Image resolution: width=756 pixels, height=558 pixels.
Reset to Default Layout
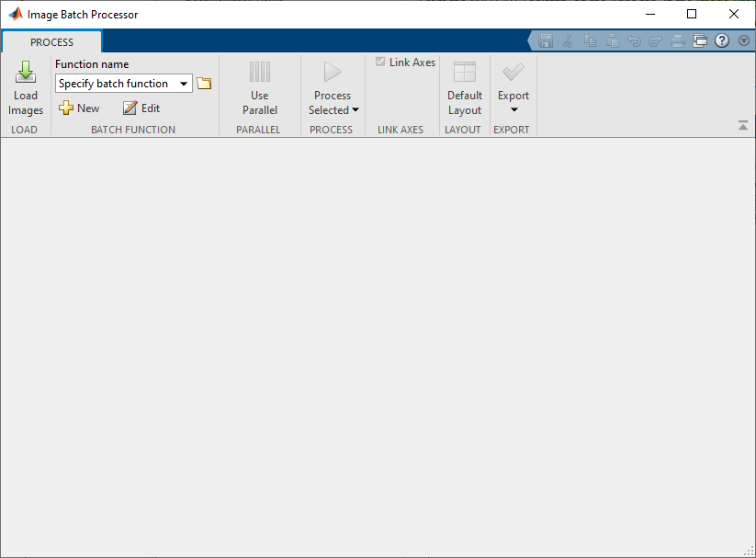(464, 89)
